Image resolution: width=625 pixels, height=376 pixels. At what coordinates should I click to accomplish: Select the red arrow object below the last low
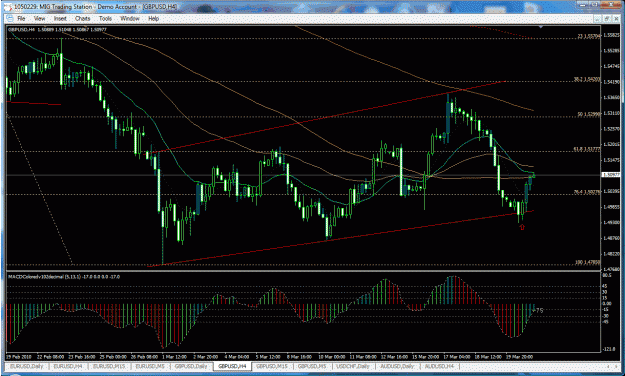522,227
